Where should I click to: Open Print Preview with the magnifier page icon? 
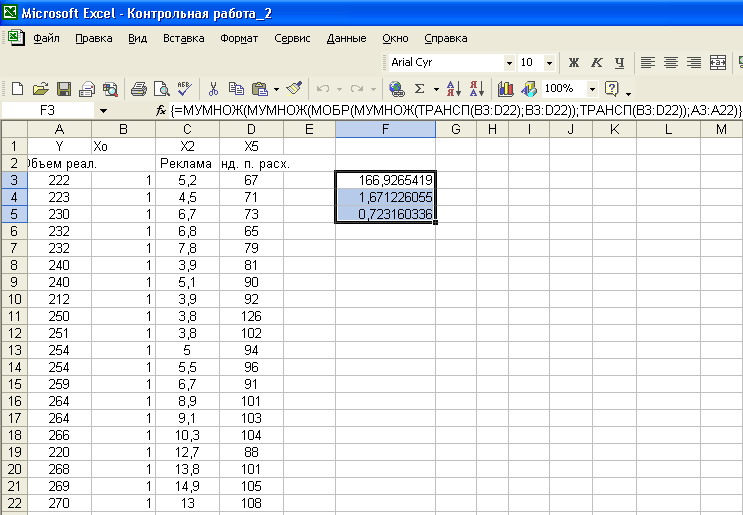162,89
